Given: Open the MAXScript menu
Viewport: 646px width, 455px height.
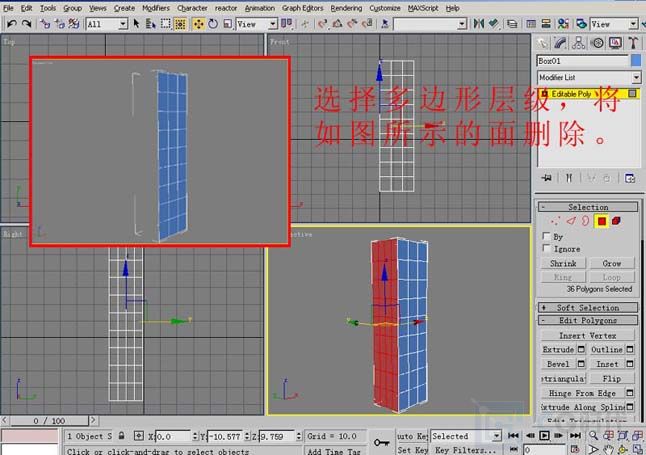Looking at the screenshot, I should 423,8.
